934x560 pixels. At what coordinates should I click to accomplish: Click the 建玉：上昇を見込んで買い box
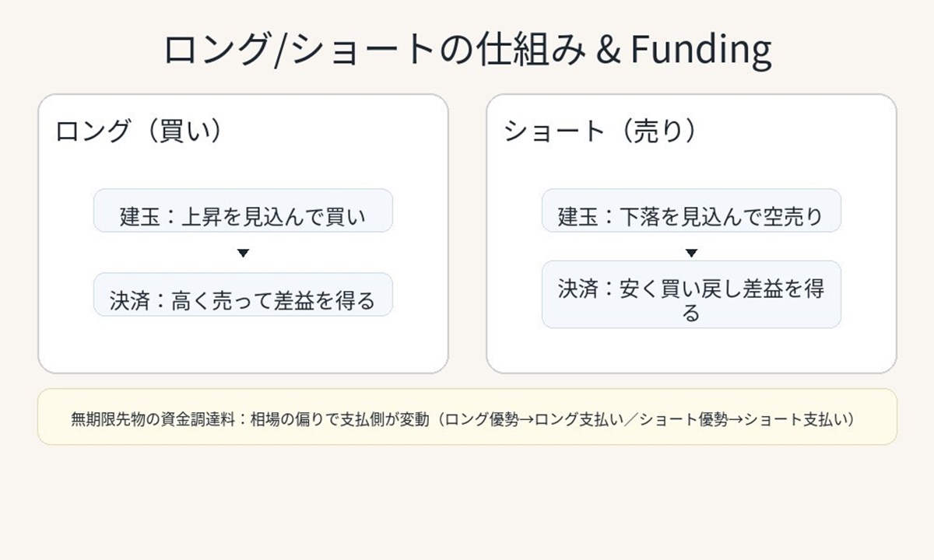click(x=243, y=212)
